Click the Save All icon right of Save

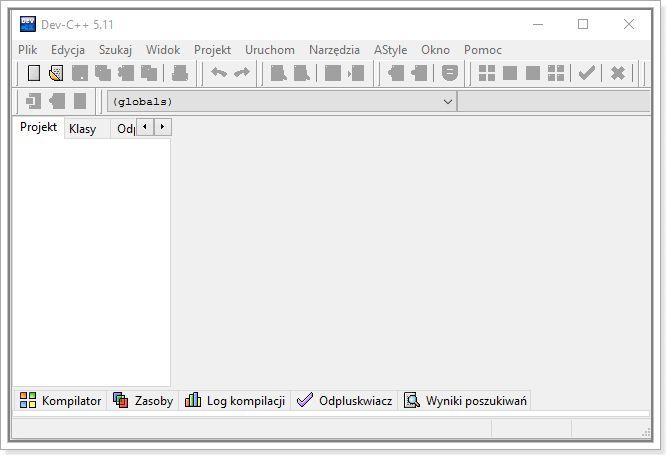(x=103, y=73)
